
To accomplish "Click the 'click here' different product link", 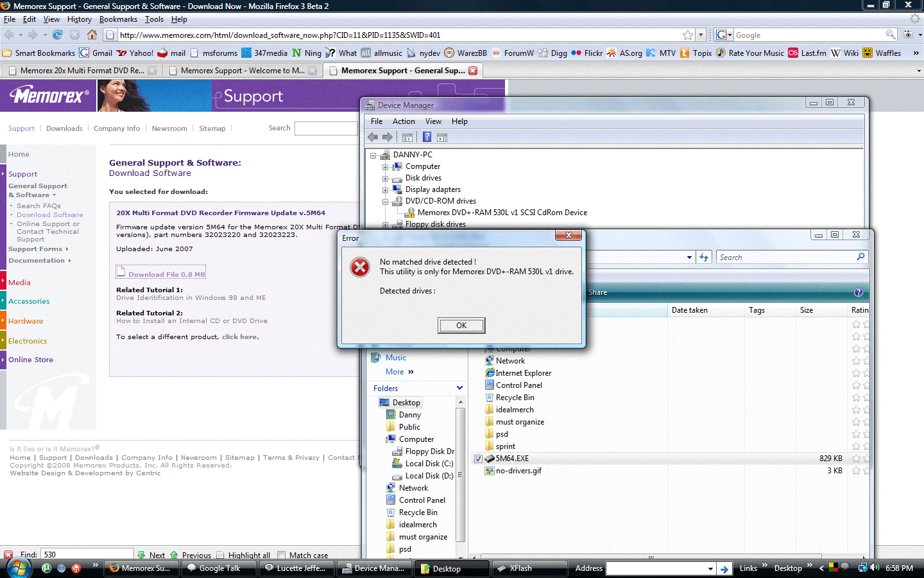I will tap(240, 337).
